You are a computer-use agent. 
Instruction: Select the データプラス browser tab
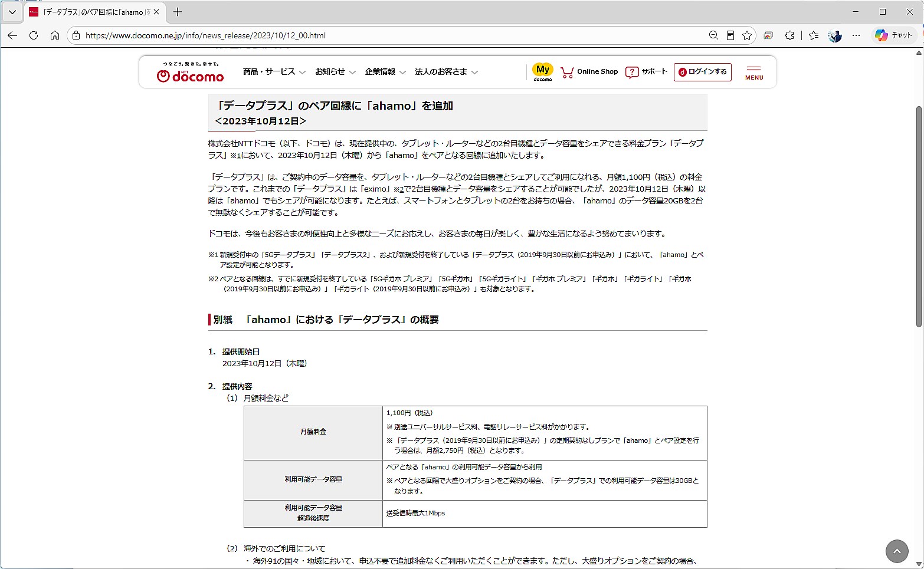pos(95,12)
